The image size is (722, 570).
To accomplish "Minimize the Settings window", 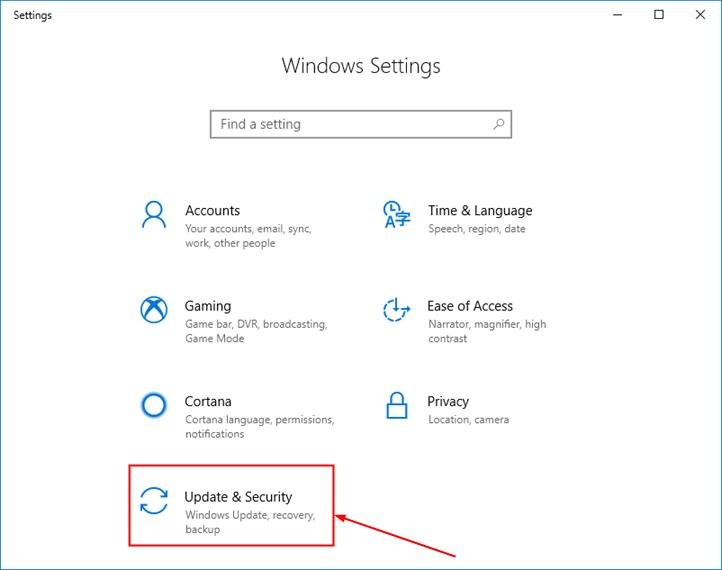I will [x=617, y=15].
